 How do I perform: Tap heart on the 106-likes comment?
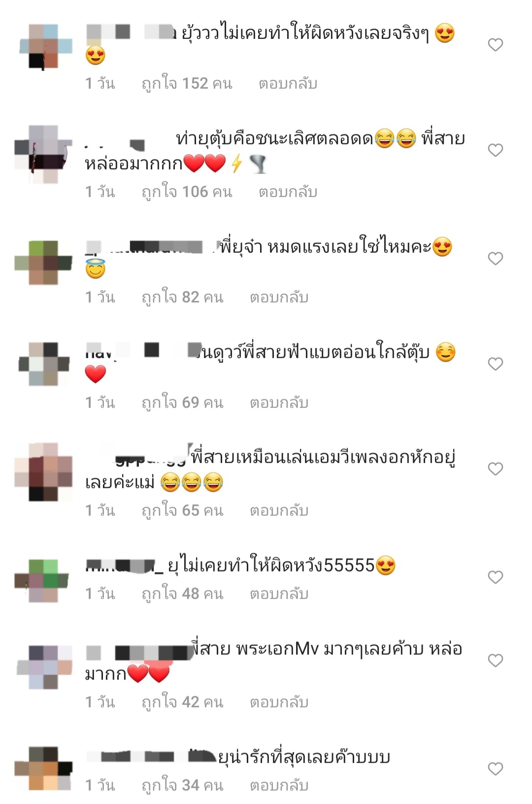[x=495, y=150]
